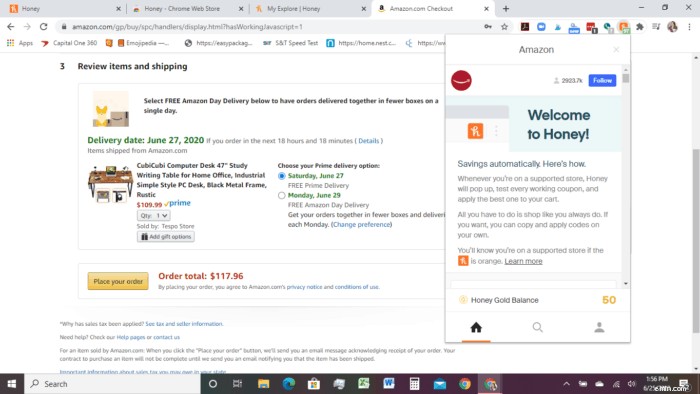Go back to the previous page

tap(11, 27)
